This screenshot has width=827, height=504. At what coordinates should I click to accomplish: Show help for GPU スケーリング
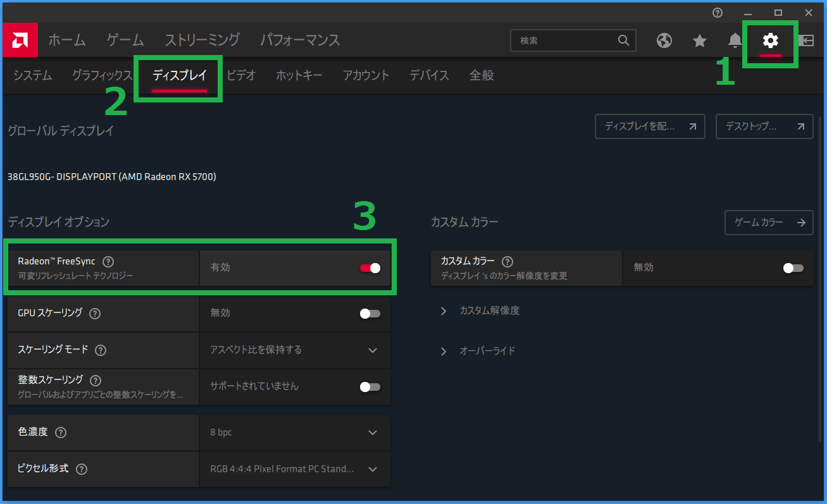(95, 313)
